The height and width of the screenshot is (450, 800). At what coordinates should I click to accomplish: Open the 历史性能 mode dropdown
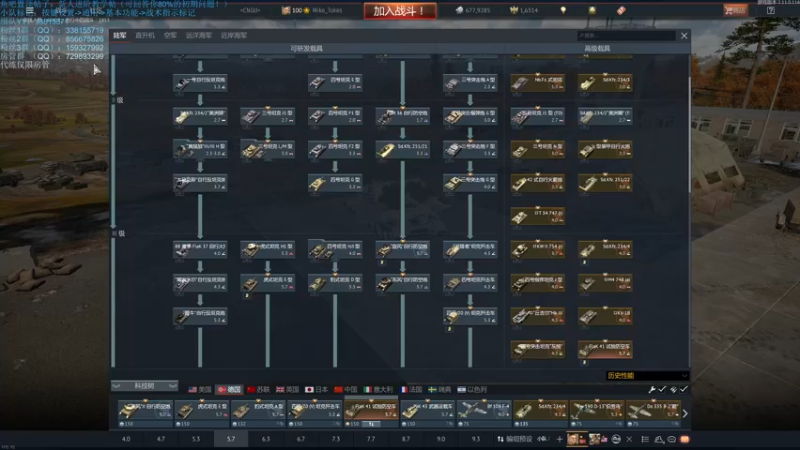pyautogui.click(x=647, y=376)
